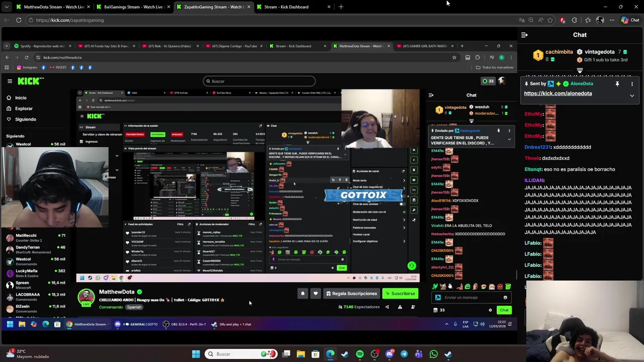Open options on Hadesgoodx pinned message
This screenshot has height=362, width=644.
[x=509, y=131]
